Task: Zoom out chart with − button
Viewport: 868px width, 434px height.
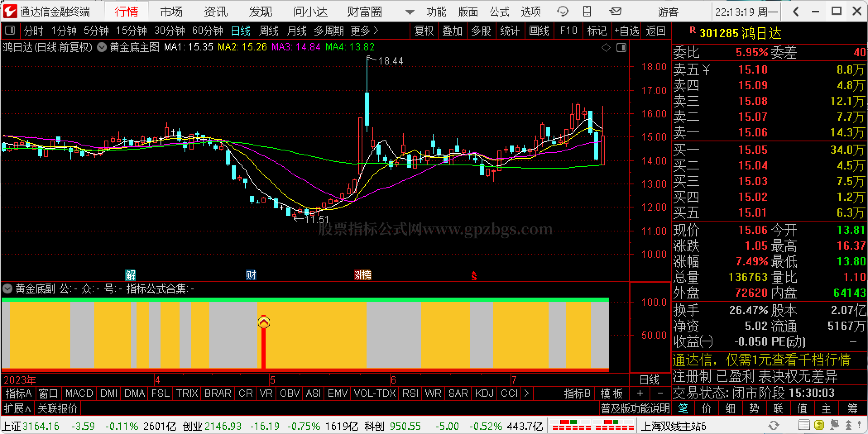Action: [660, 393]
